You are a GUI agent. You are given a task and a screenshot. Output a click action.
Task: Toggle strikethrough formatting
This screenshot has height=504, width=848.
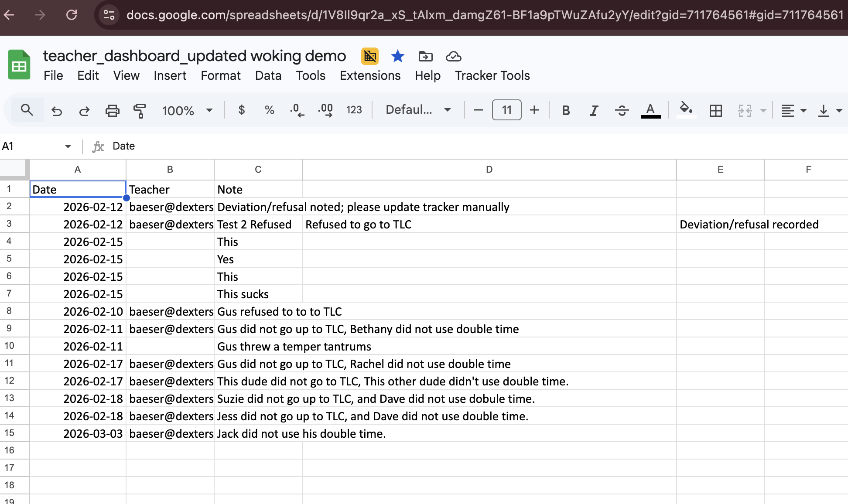click(x=622, y=111)
